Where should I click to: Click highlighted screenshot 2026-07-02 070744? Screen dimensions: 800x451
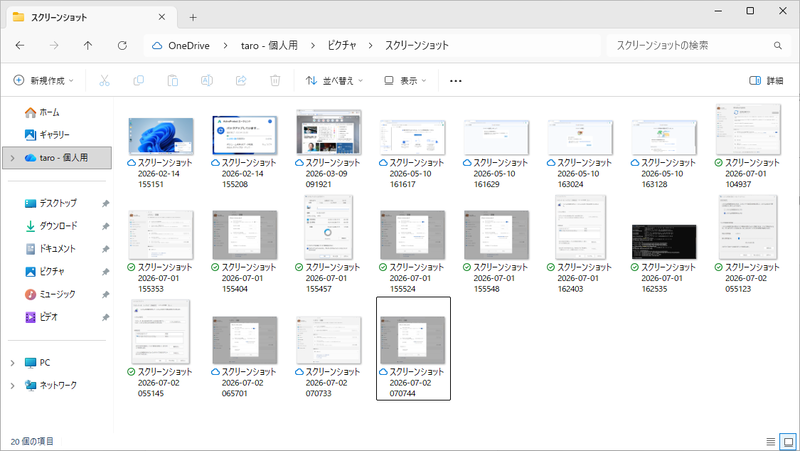click(x=413, y=348)
